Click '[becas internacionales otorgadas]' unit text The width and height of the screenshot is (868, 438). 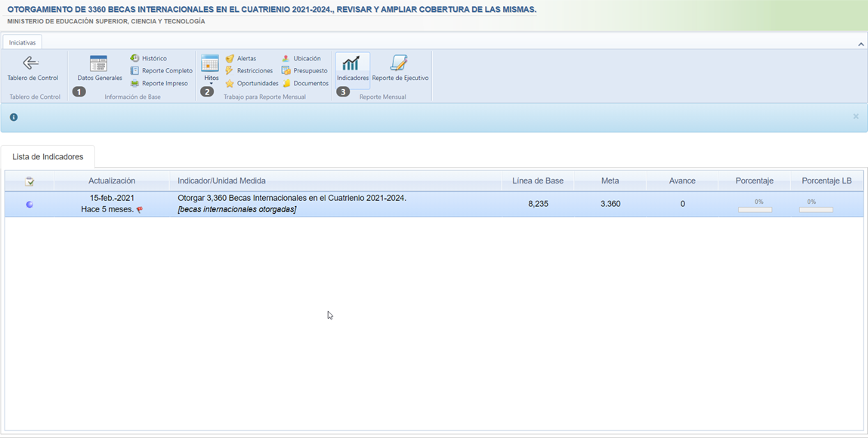[237, 210]
